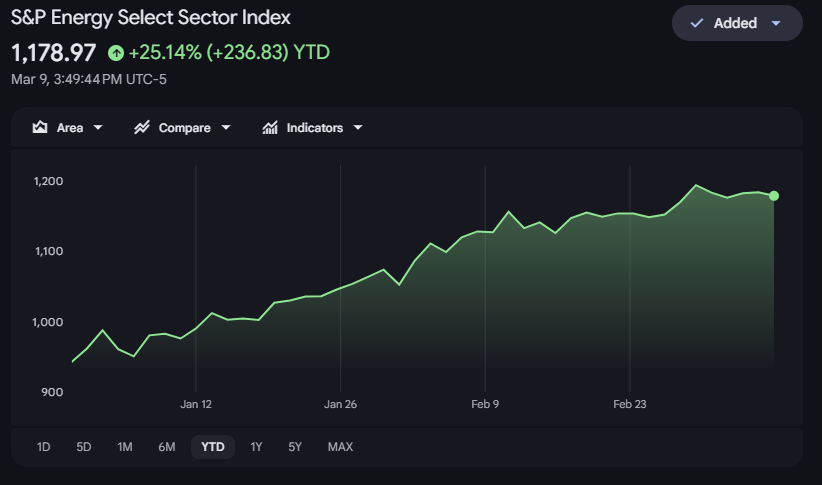822x485 pixels.
Task: Click the green up-arrow change icon
Action: 116,53
